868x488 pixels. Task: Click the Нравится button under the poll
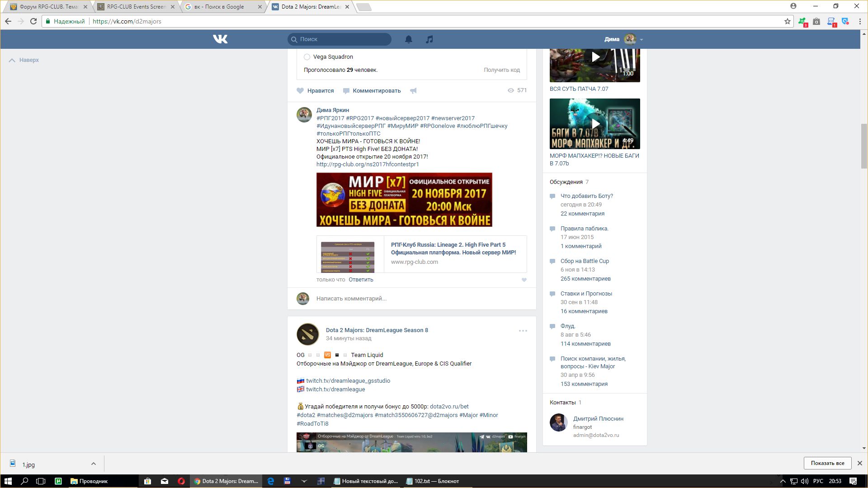click(x=315, y=91)
